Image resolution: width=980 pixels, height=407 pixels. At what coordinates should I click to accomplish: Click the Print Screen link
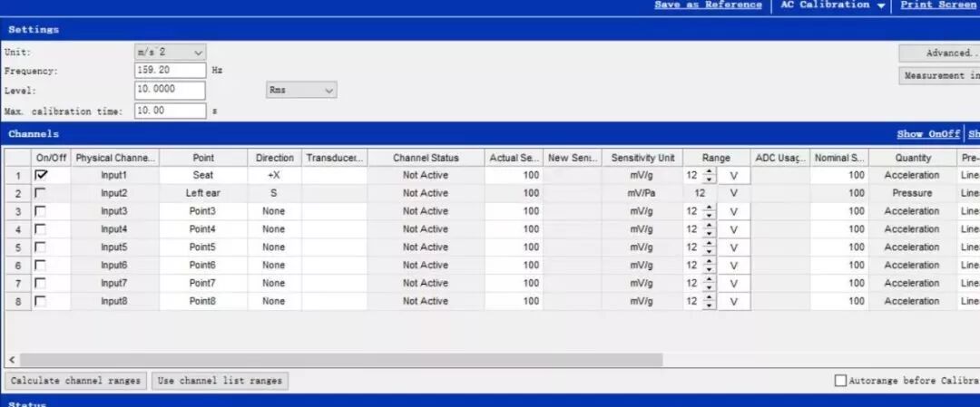(x=938, y=5)
